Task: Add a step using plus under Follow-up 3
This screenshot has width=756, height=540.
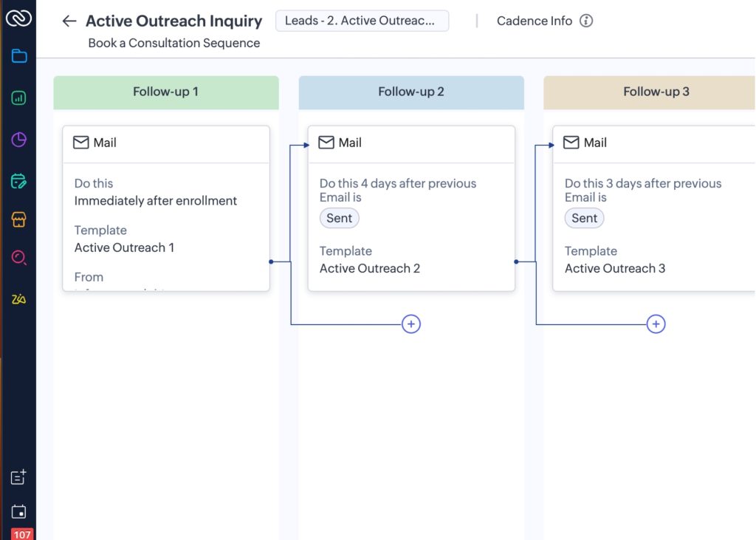Action: pyautogui.click(x=656, y=324)
